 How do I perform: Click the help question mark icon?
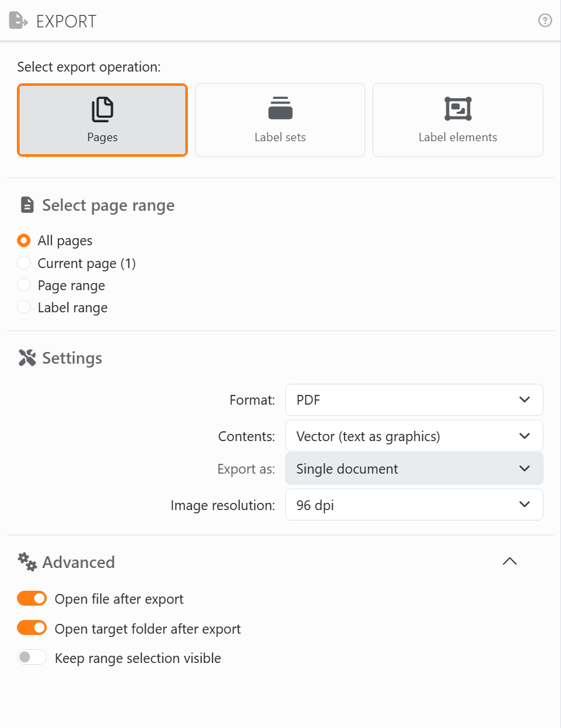coord(545,20)
